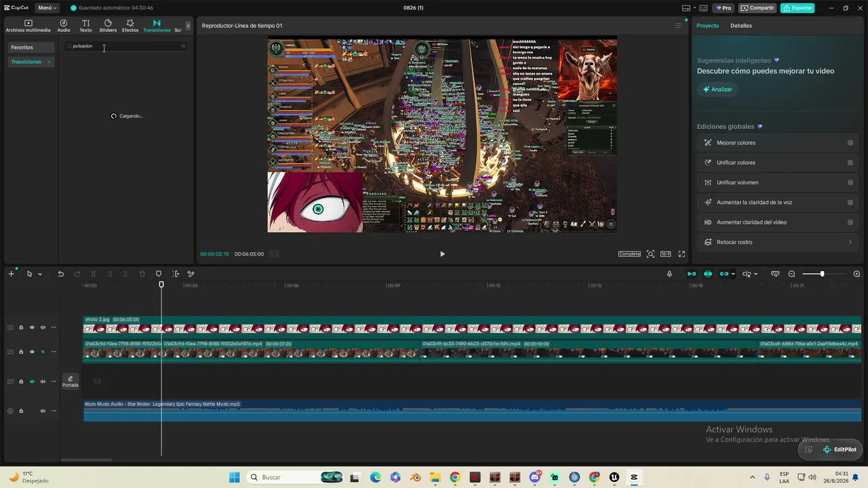The height and width of the screenshot is (488, 868).
Task: Open the Menú dropdown
Action: (x=47, y=8)
